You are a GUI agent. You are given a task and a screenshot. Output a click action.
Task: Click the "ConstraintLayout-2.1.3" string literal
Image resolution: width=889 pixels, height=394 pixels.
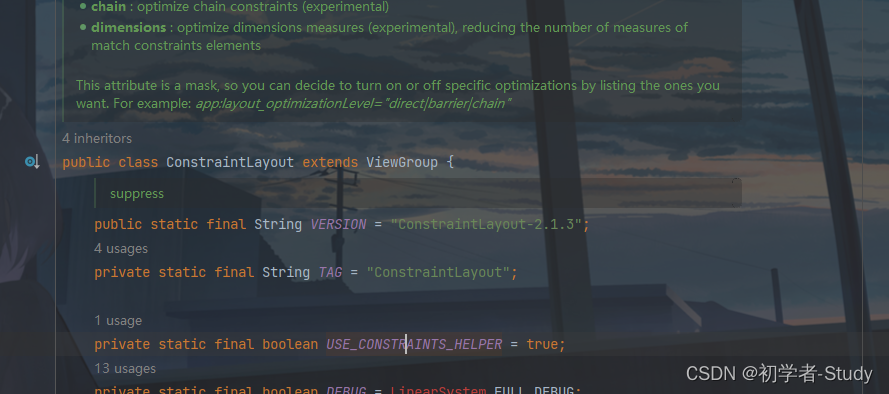coord(486,224)
